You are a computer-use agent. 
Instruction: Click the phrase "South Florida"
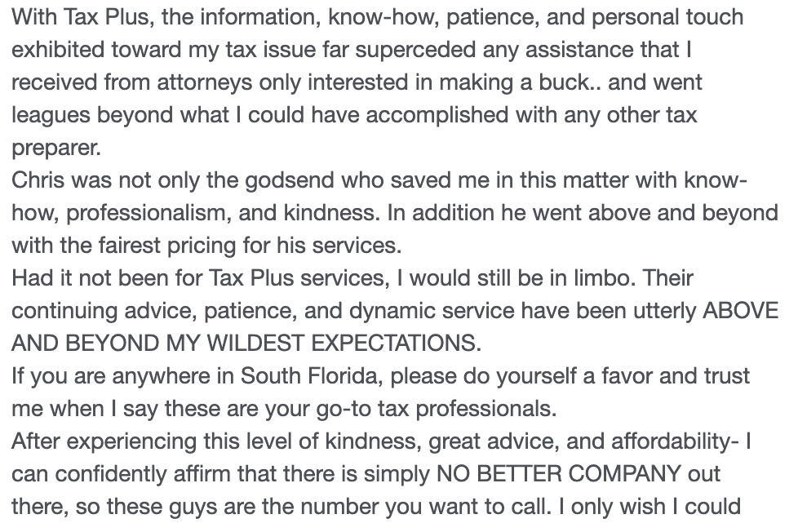click(x=309, y=375)
